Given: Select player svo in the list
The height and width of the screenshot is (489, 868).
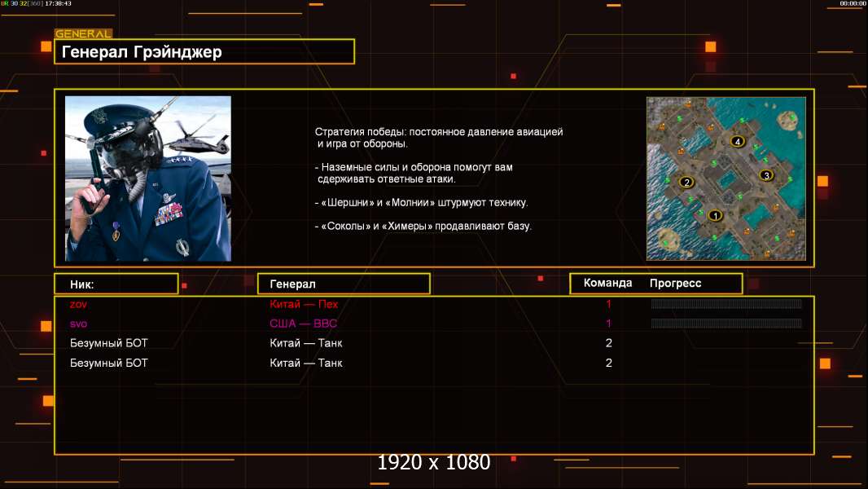Looking at the screenshot, I should [x=79, y=324].
